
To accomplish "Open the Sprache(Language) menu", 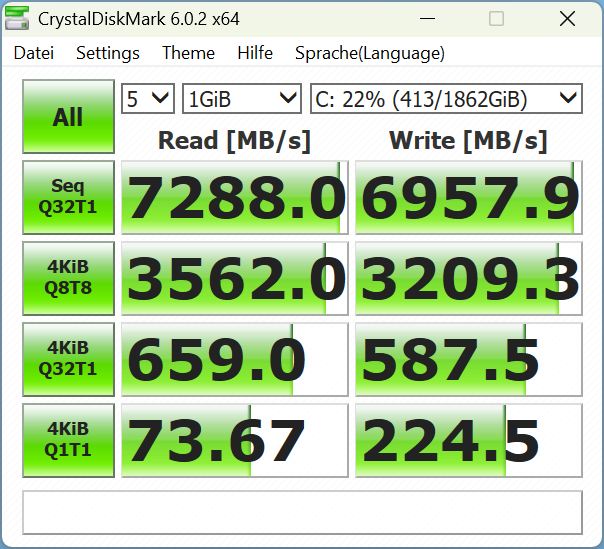I will [x=370, y=53].
